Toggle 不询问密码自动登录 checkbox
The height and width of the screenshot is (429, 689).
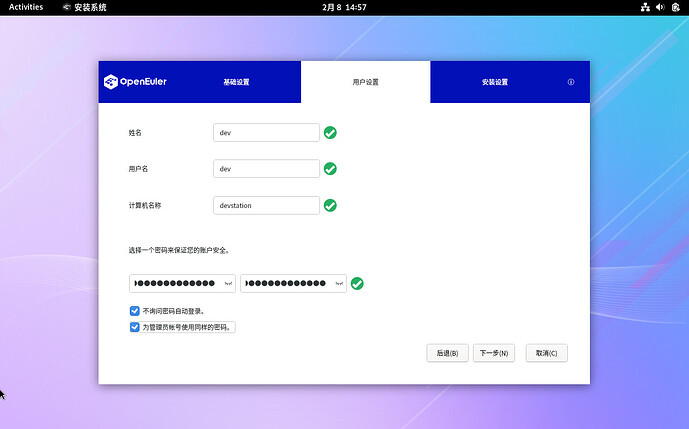(135, 311)
